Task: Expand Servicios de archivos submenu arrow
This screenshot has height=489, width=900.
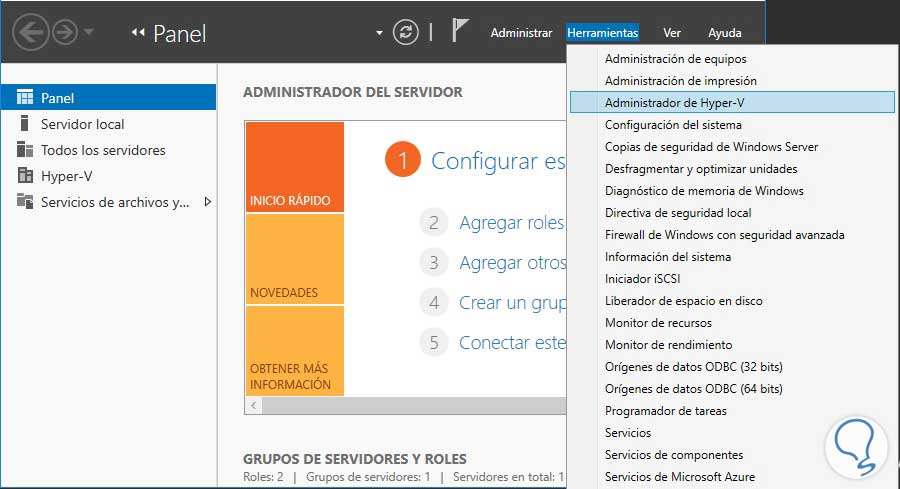Action: [x=208, y=201]
